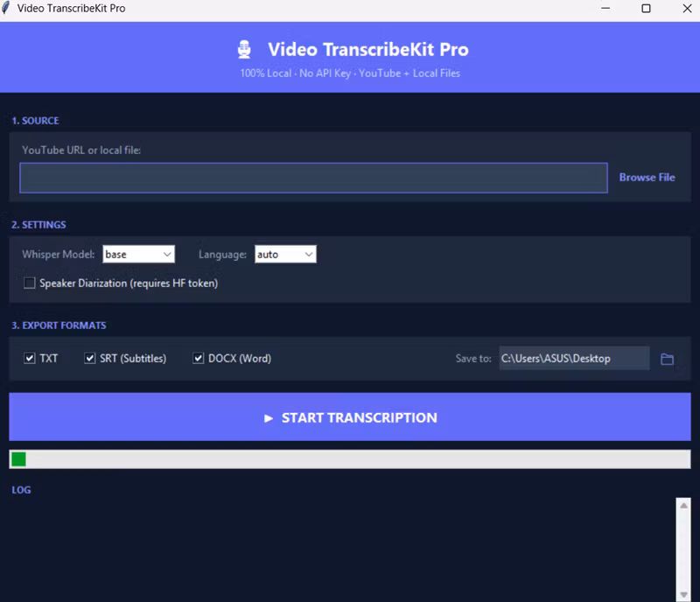Click the 'YouTube URL or local file:' label

pos(81,150)
